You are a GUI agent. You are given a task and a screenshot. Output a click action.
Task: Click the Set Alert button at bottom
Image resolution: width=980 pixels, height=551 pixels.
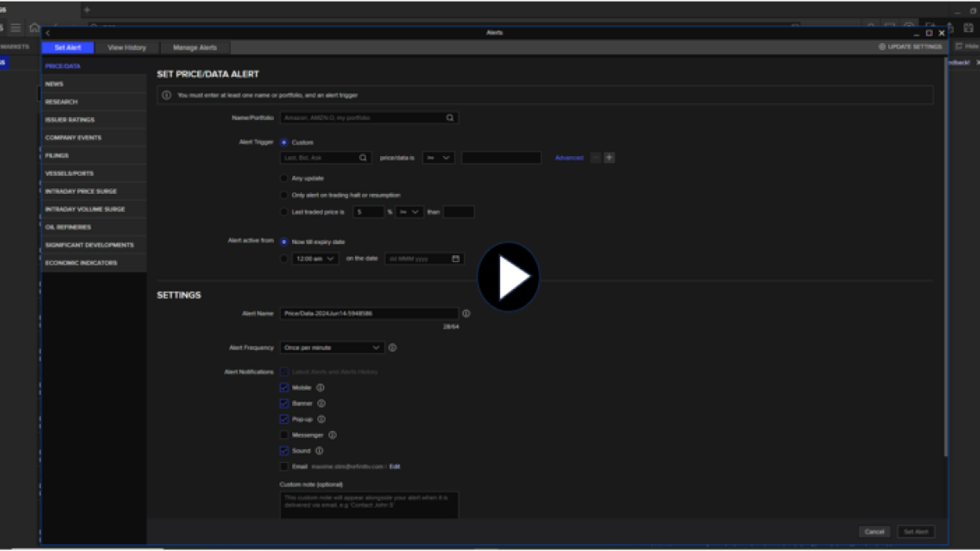click(x=916, y=531)
